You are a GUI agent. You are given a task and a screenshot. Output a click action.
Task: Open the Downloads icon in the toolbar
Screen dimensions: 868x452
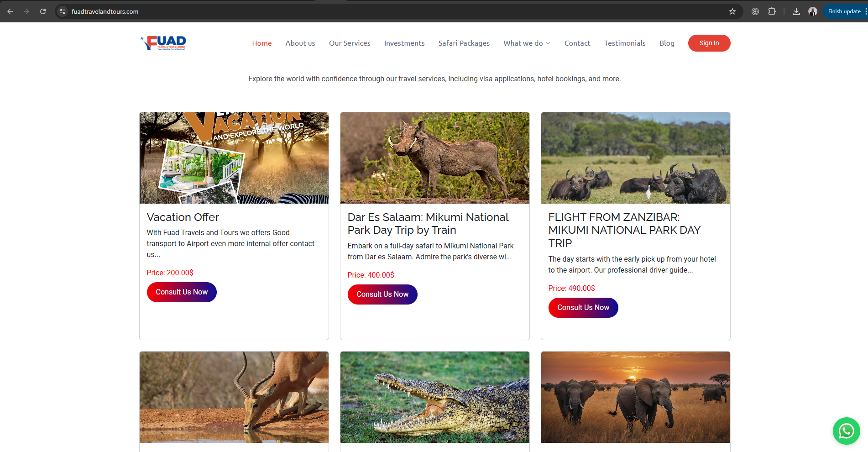pos(796,11)
